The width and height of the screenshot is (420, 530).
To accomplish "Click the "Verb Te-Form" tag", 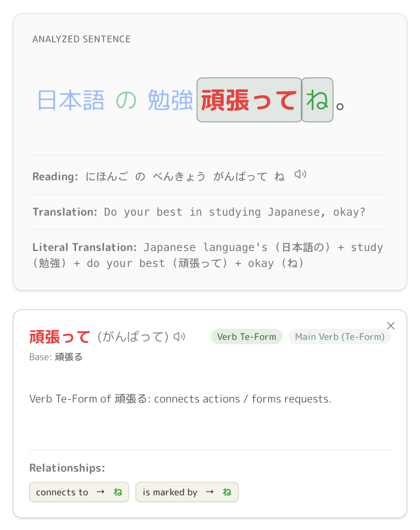I will click(246, 336).
